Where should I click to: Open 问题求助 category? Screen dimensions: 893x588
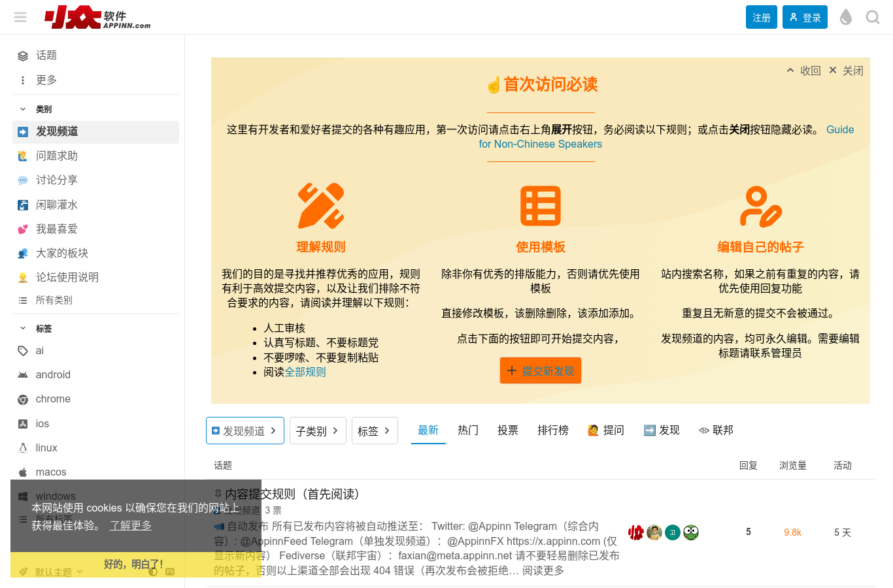click(x=95, y=156)
